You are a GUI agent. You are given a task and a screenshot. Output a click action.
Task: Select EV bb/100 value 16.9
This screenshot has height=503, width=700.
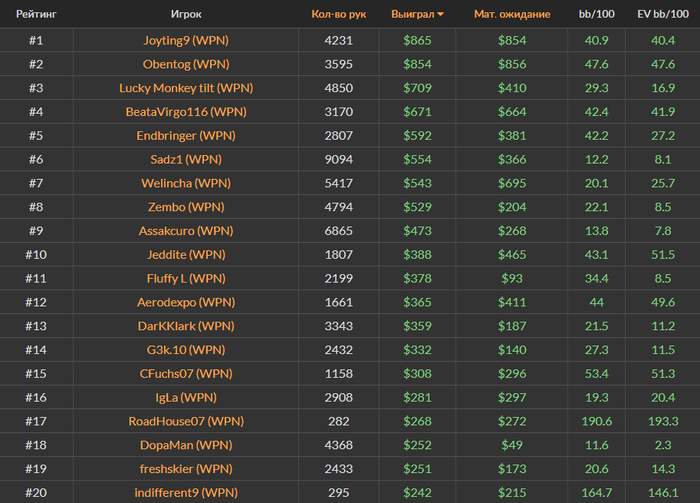point(663,88)
